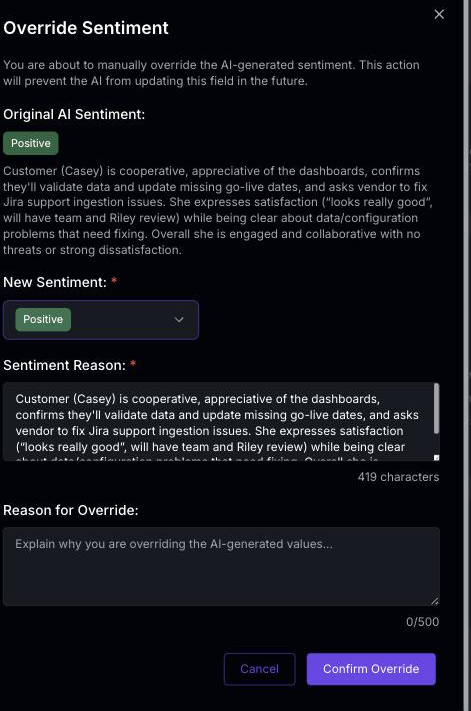Click the Positive badge inside the sentiment selector
This screenshot has height=711, width=471.
(x=43, y=319)
